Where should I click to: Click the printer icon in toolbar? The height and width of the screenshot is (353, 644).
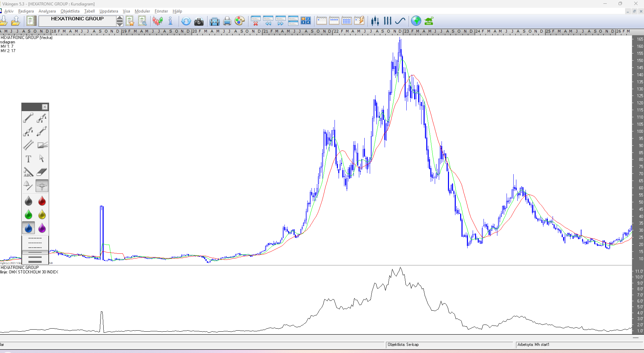pyautogui.click(x=227, y=21)
